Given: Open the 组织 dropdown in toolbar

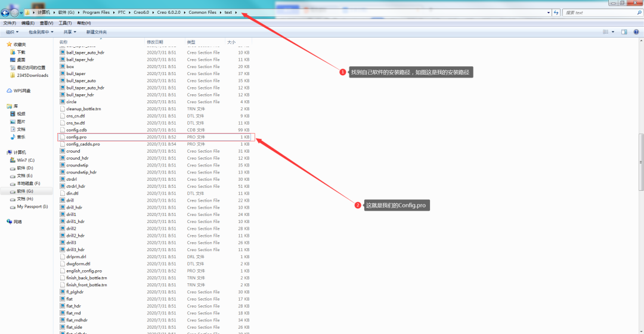Looking at the screenshot, I should (12, 32).
